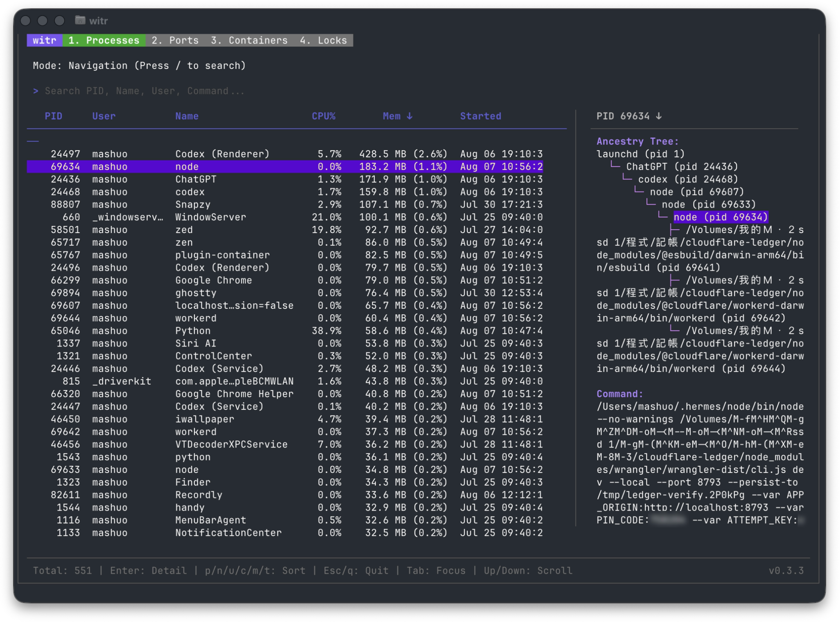Sort by the Name column header
Image resolution: width=840 pixels, height=622 pixels.
(x=187, y=116)
